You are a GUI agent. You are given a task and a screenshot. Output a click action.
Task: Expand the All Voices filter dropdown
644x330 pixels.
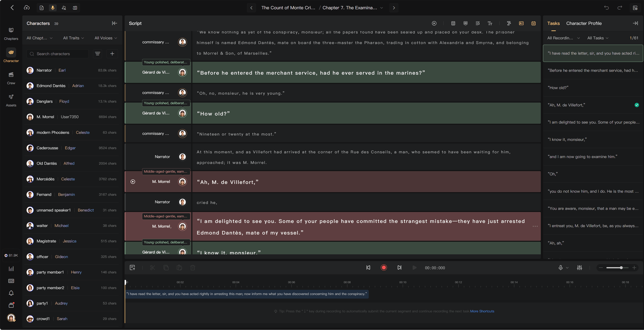tap(106, 38)
